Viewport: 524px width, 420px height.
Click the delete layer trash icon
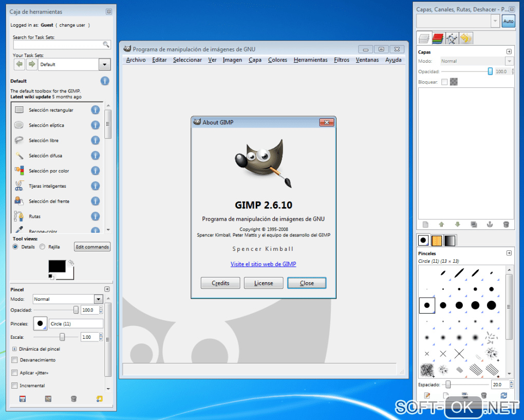pos(506,224)
